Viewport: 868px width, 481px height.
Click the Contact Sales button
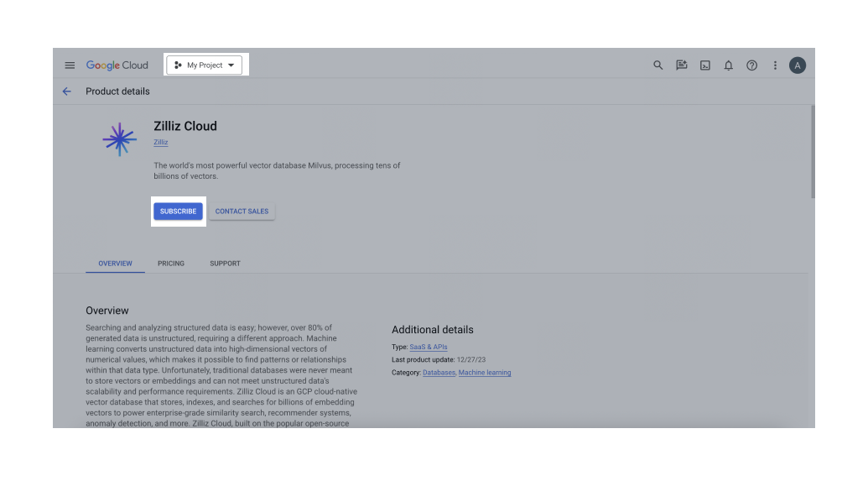[242, 212]
